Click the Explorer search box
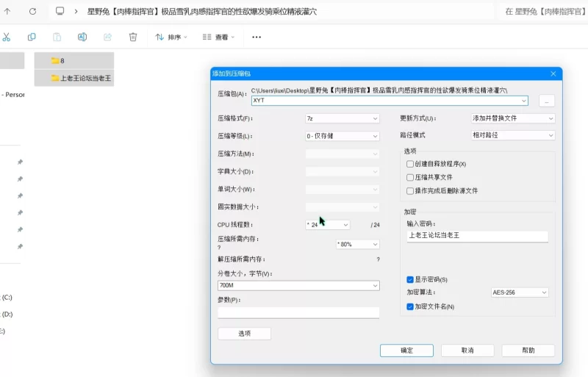The width and height of the screenshot is (588, 377). click(544, 12)
